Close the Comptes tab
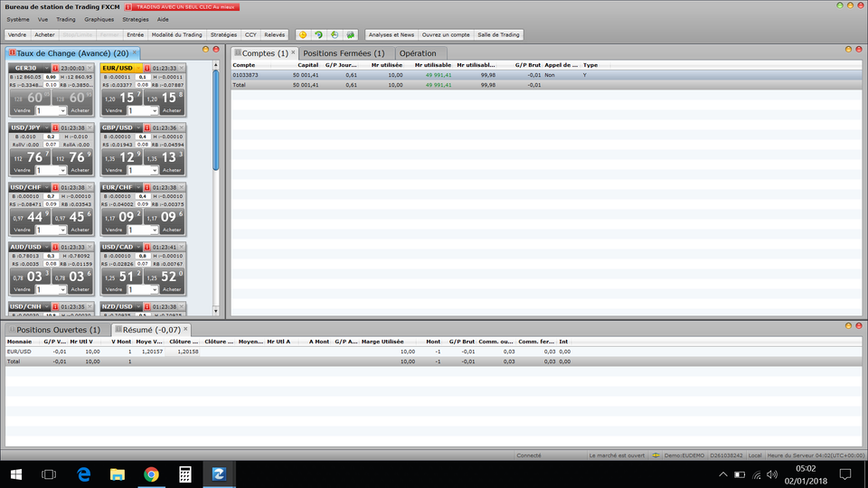Viewport: 868px width, 488px height. click(x=293, y=52)
